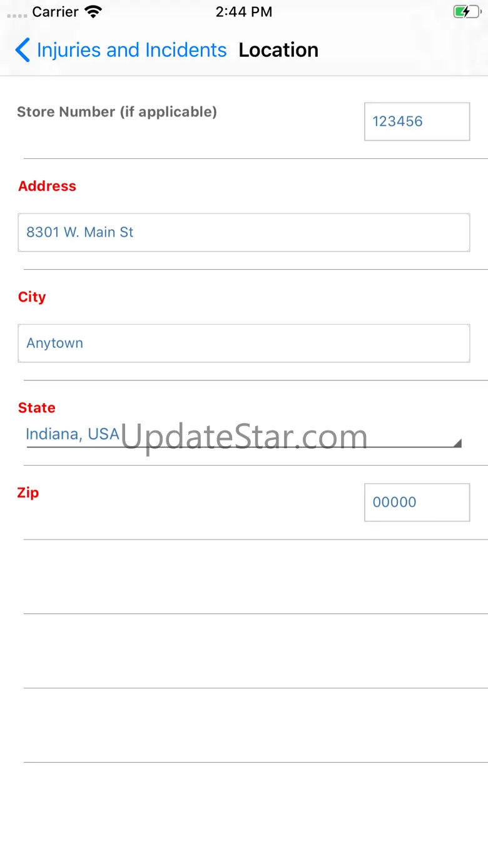Tap the battery charging icon
This screenshot has width=488, height=868.
tap(467, 12)
